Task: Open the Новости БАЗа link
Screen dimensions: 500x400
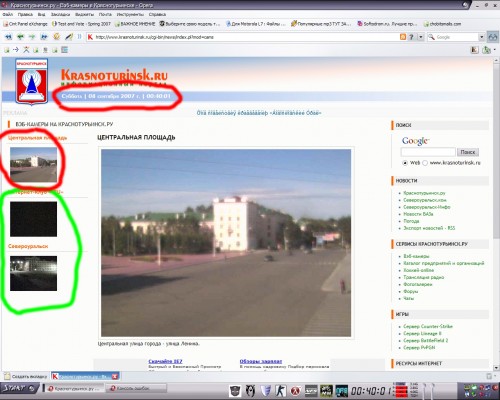Action: coord(418,214)
